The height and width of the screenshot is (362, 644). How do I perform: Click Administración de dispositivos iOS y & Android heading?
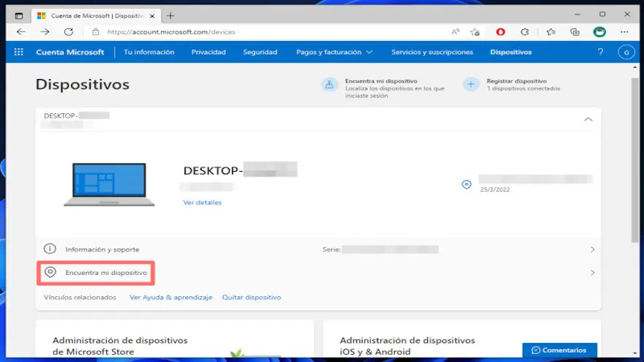407,346
